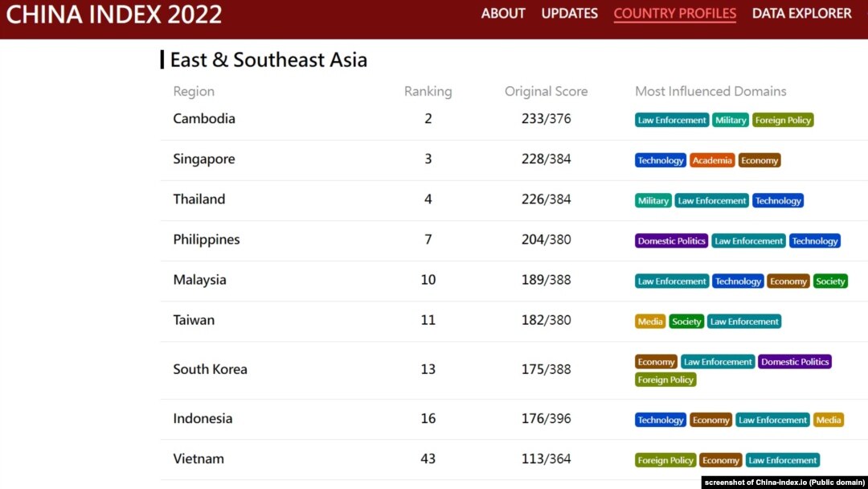The width and height of the screenshot is (868, 489).
Task: Click Malaysia's Economy tag
Action: pos(788,281)
